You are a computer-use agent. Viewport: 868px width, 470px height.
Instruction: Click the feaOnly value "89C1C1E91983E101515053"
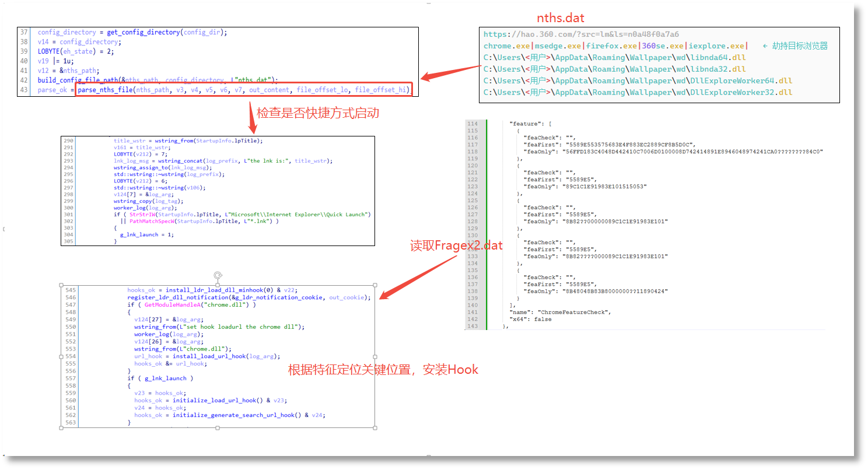pos(604,187)
